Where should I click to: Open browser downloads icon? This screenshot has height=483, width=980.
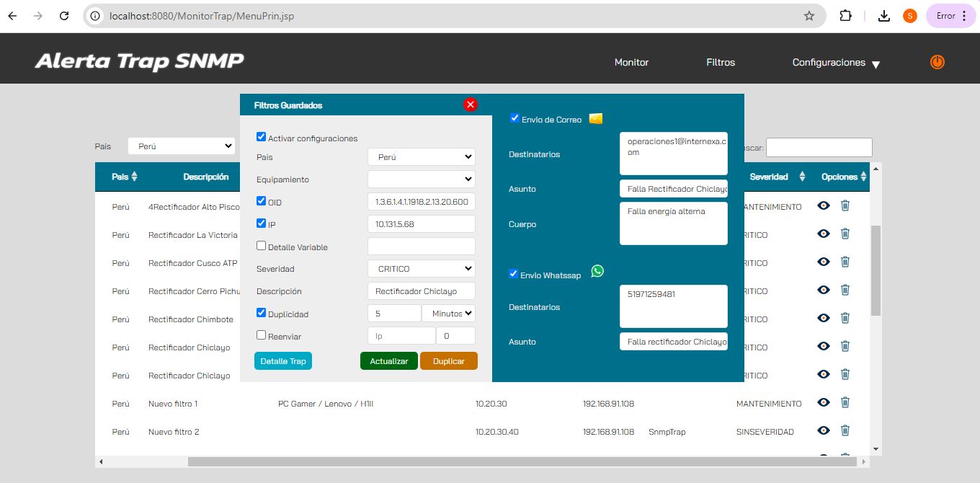pyautogui.click(x=884, y=16)
